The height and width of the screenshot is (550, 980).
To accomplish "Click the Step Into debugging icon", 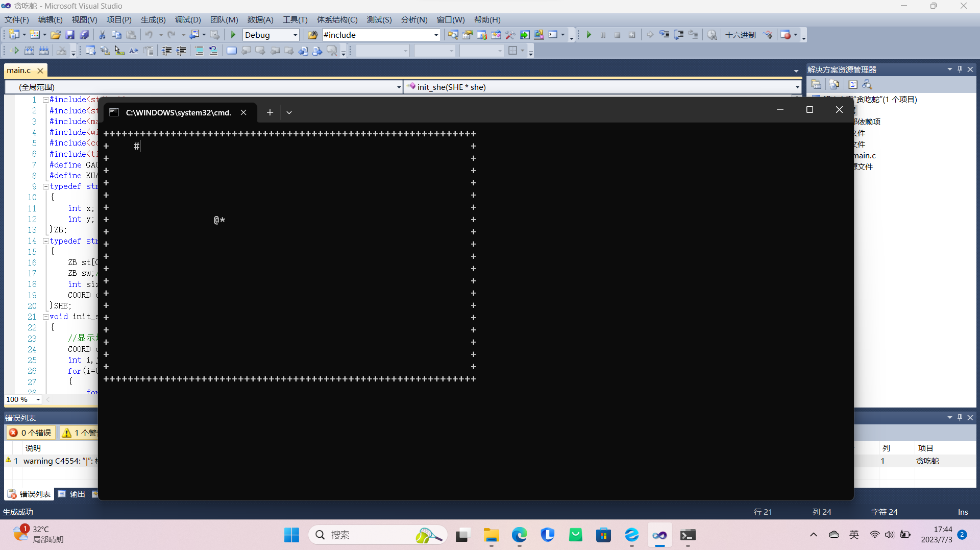I will click(664, 35).
